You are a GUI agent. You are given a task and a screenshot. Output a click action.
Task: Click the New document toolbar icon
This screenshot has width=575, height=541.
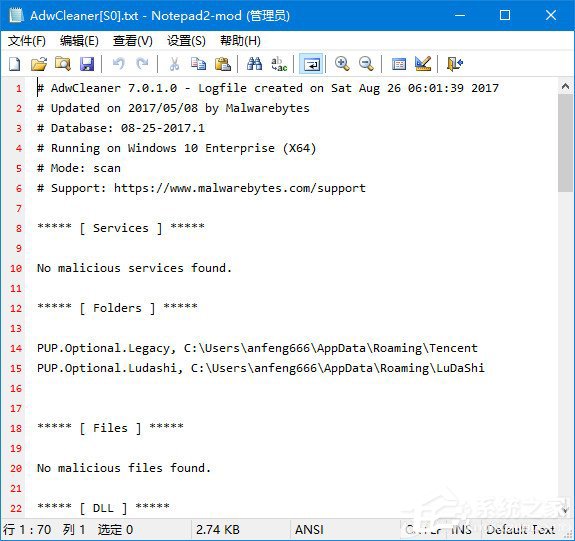15,64
